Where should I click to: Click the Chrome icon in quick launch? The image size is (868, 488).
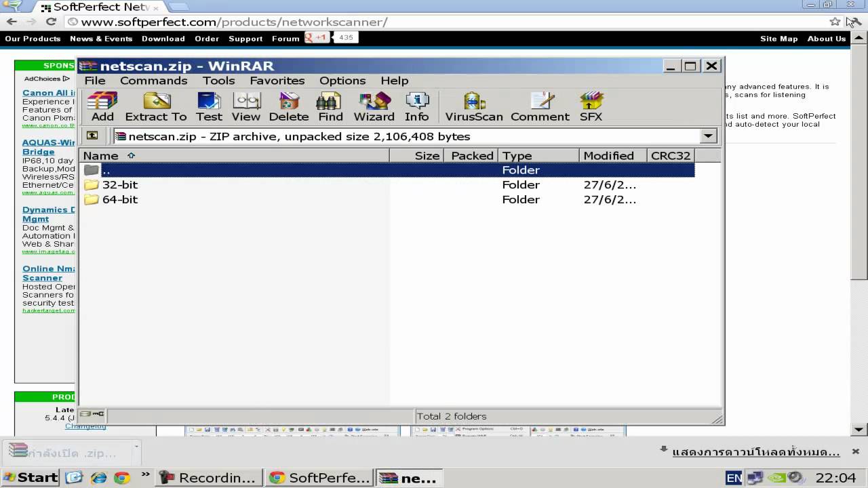click(121, 478)
